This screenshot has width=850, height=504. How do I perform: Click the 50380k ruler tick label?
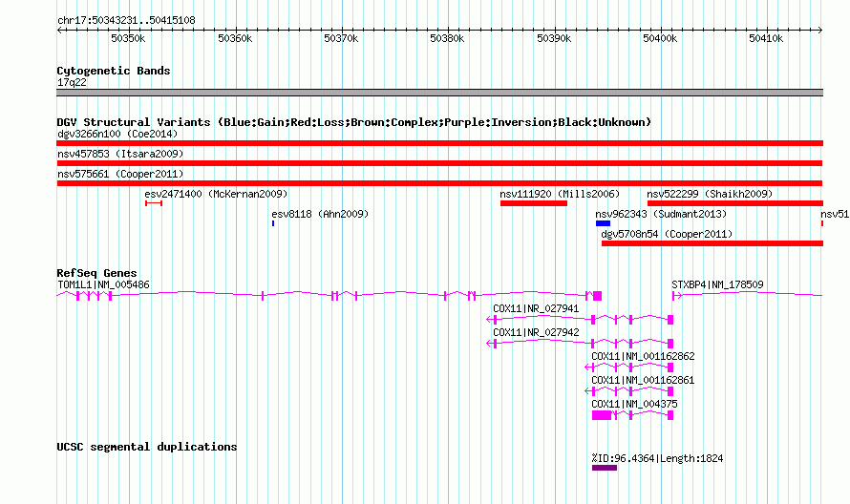point(447,38)
